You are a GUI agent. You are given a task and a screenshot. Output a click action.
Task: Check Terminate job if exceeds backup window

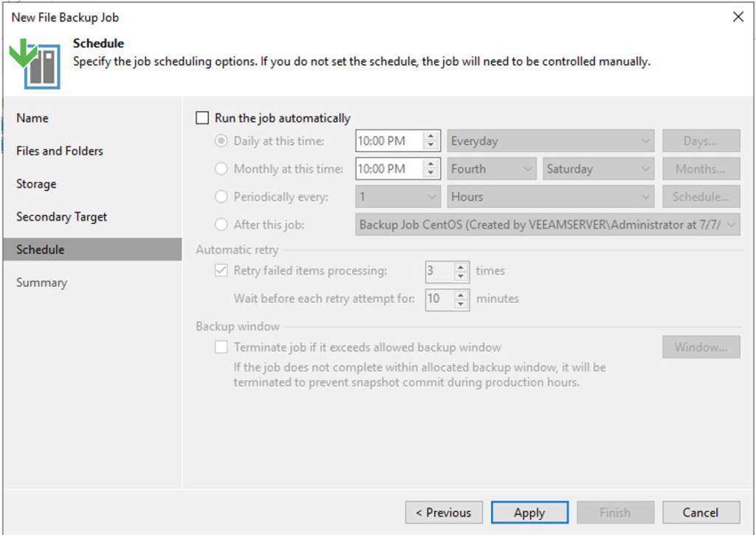coord(221,347)
